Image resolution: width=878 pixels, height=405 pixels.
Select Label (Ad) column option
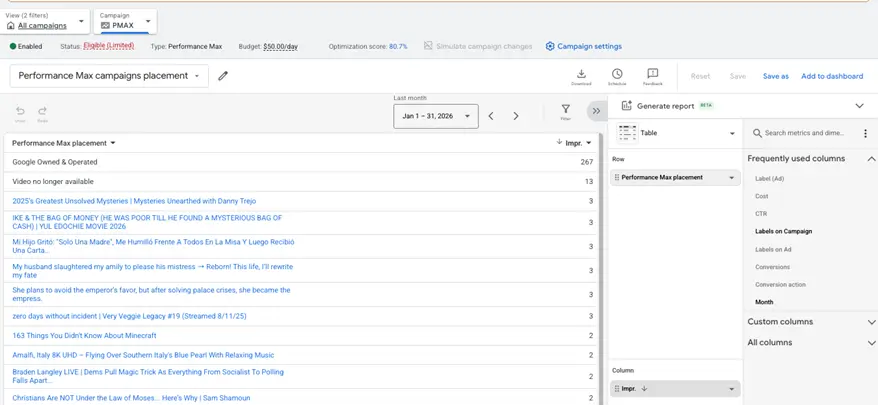point(769,179)
